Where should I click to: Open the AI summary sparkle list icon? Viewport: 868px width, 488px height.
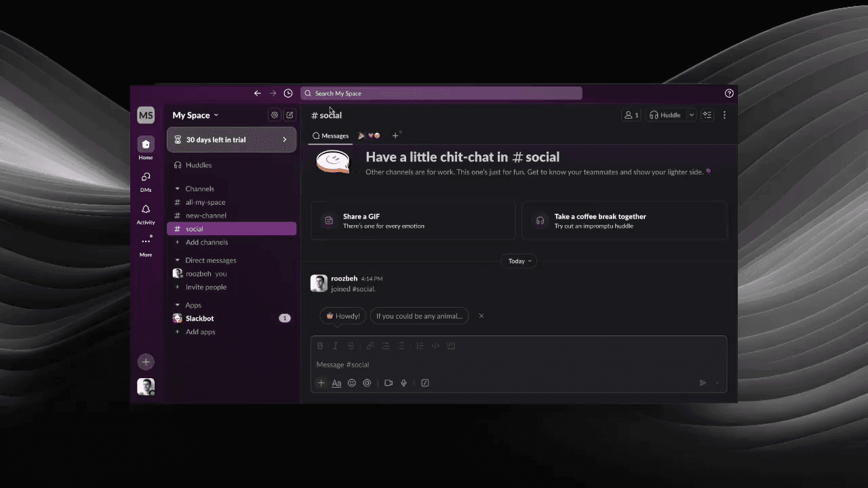pyautogui.click(x=707, y=115)
